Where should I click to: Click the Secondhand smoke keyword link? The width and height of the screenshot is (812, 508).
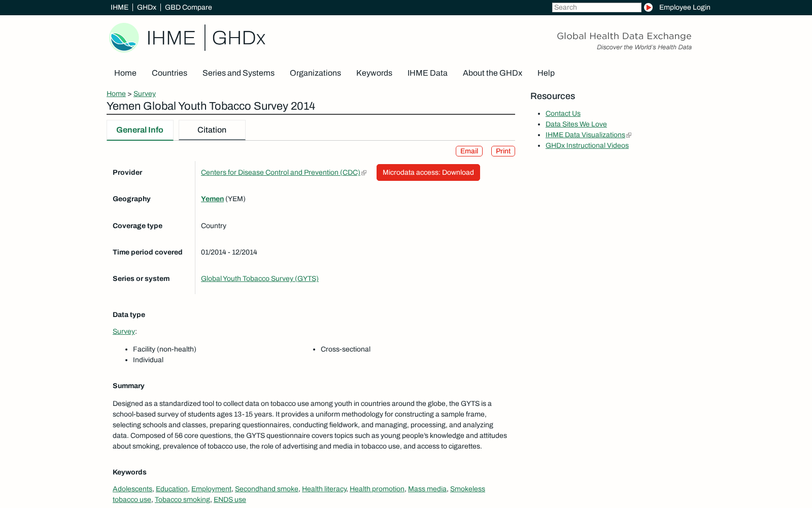click(x=266, y=489)
